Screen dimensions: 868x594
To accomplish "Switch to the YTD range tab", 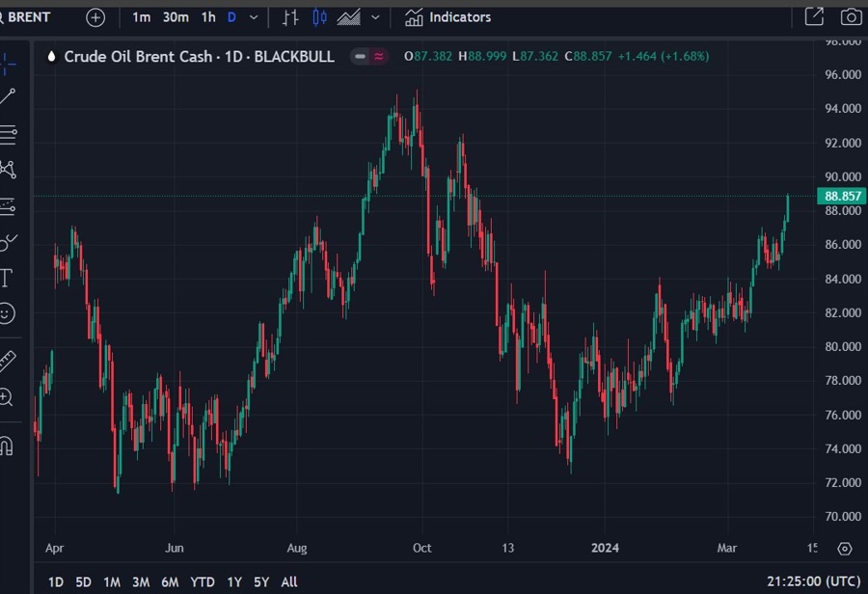I will [x=203, y=582].
